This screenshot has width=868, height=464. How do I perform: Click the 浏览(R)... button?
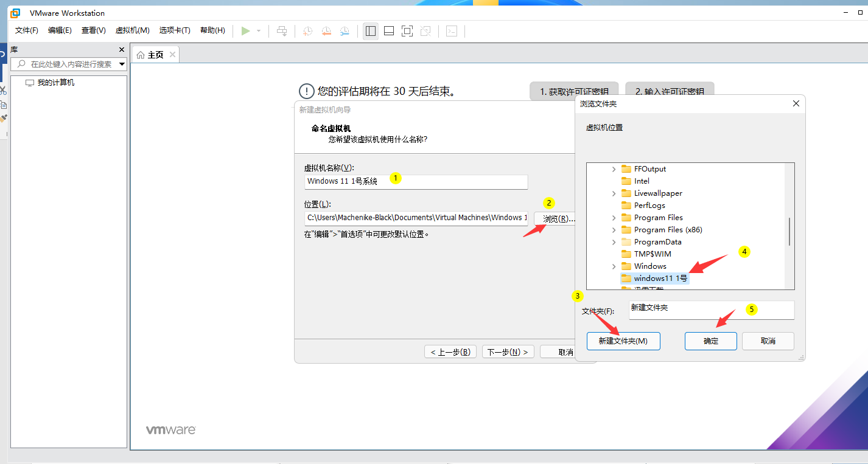click(555, 218)
